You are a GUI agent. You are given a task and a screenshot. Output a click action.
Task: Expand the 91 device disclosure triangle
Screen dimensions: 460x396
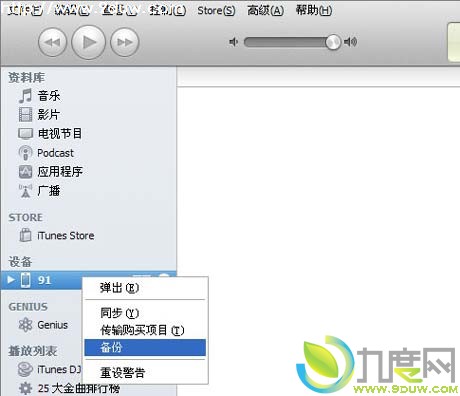coord(11,280)
